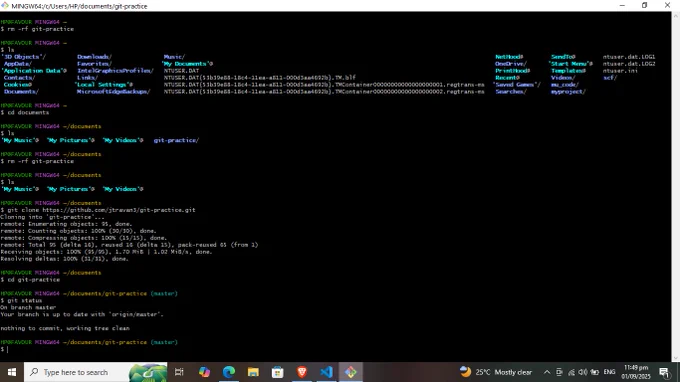Viewport: 680px width, 382px height.
Task: Open Task View from the taskbar
Action: click(x=179, y=372)
